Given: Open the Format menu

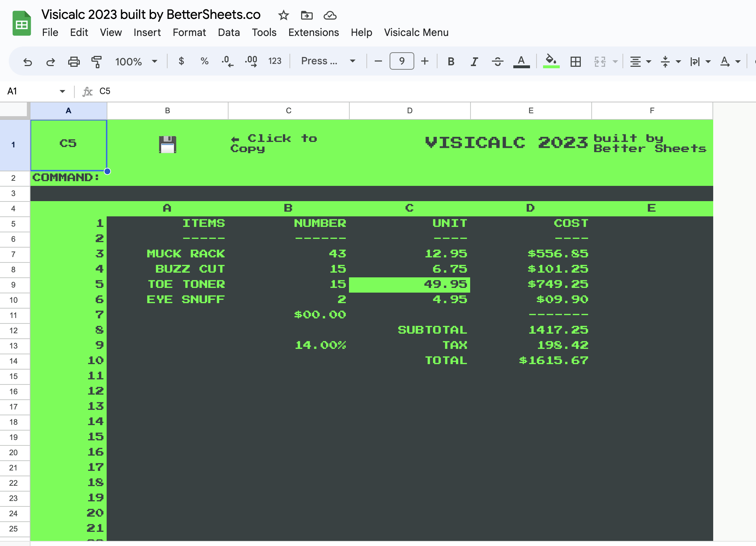Looking at the screenshot, I should (x=189, y=33).
